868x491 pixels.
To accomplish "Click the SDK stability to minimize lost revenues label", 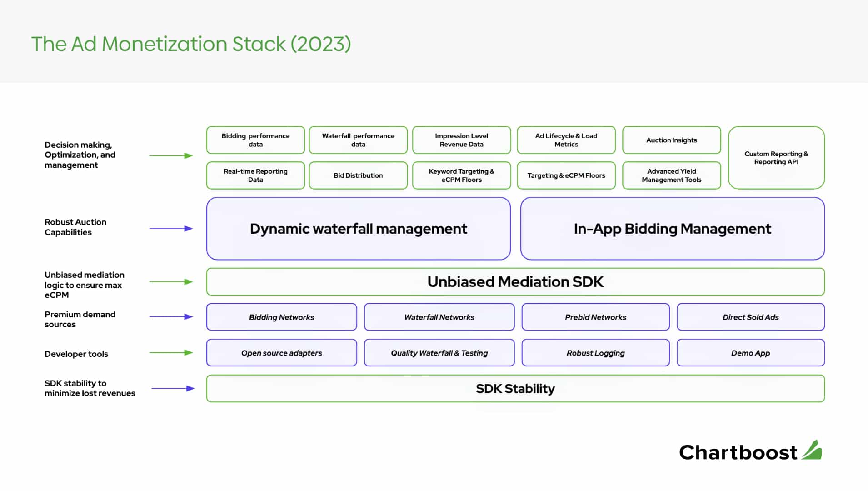I will [x=90, y=388].
